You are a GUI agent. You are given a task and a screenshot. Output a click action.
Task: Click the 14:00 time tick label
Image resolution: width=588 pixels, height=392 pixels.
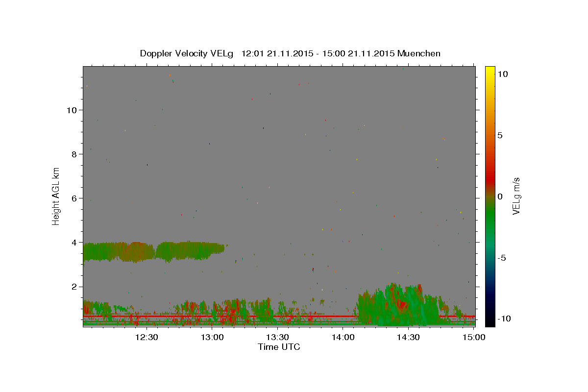coord(343,337)
